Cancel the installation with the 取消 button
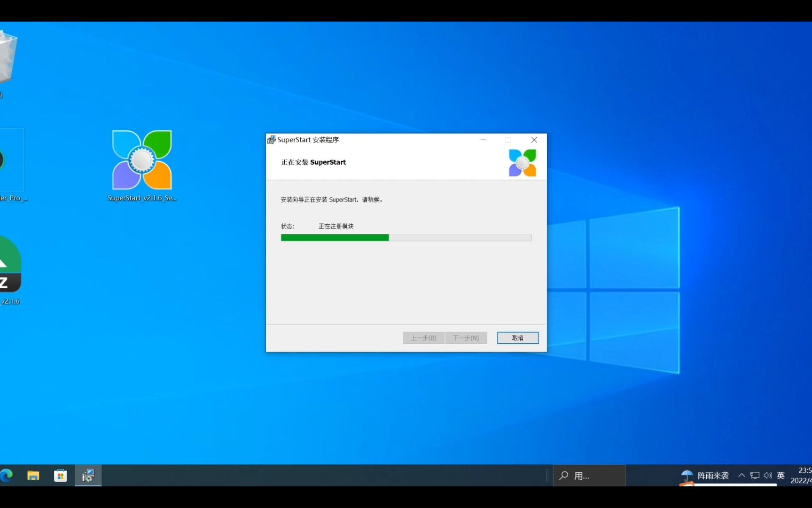Image resolution: width=812 pixels, height=508 pixels. pyautogui.click(x=517, y=338)
